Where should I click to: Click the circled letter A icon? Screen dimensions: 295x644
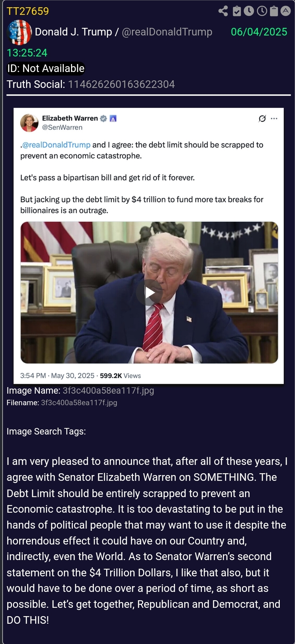[286, 11]
